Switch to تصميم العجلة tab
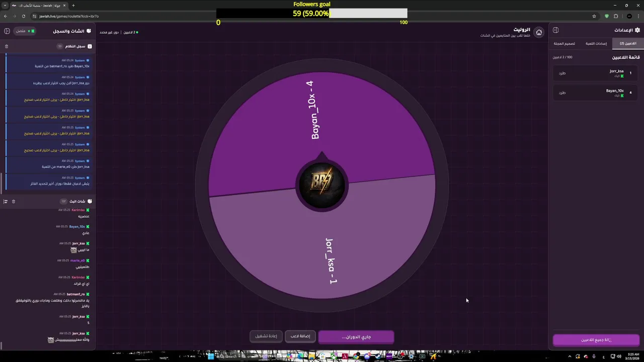Image resolution: width=644 pixels, height=362 pixels. click(x=565, y=44)
